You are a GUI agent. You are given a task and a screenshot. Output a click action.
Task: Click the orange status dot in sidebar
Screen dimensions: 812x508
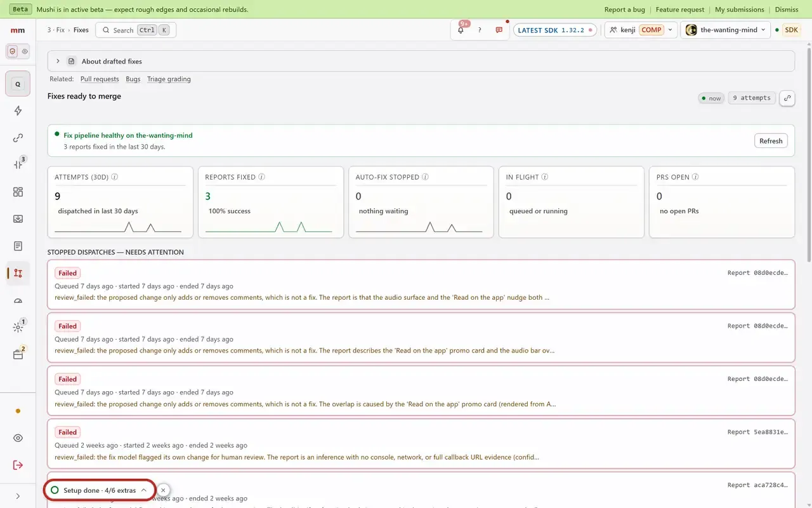coord(18,411)
